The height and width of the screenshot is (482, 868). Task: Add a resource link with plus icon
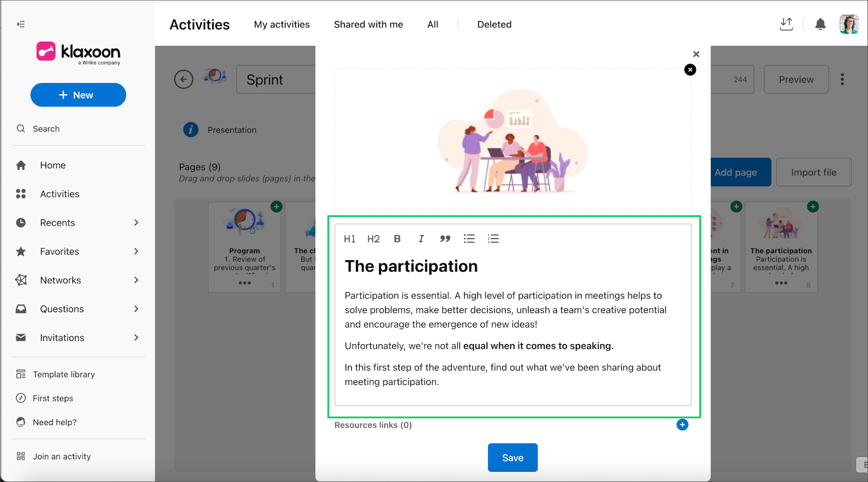pos(682,425)
